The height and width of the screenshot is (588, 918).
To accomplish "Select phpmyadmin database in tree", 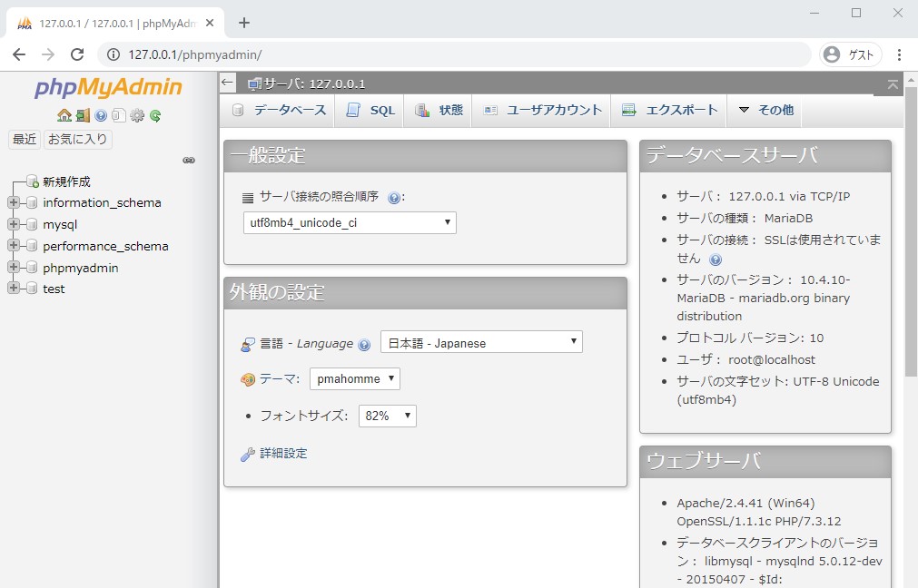I will coord(80,268).
